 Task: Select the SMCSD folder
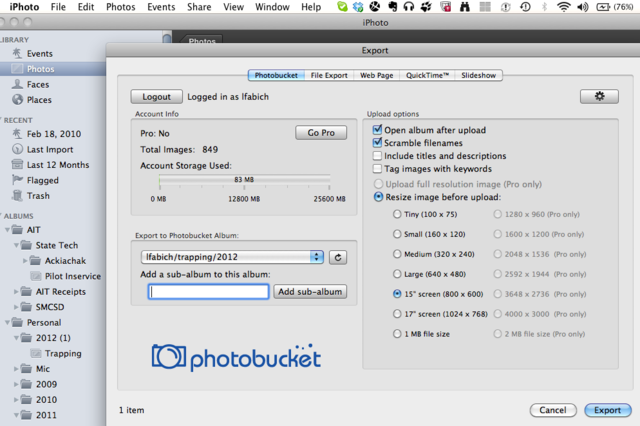(50, 307)
